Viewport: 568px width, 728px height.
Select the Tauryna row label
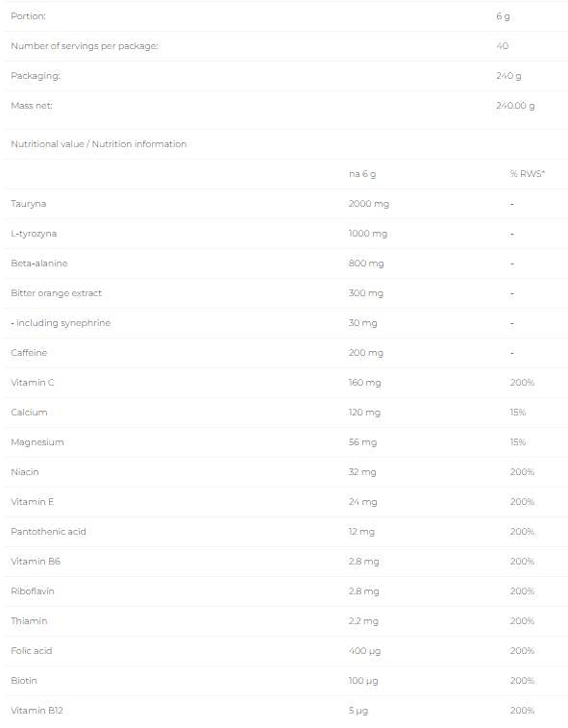(28, 204)
